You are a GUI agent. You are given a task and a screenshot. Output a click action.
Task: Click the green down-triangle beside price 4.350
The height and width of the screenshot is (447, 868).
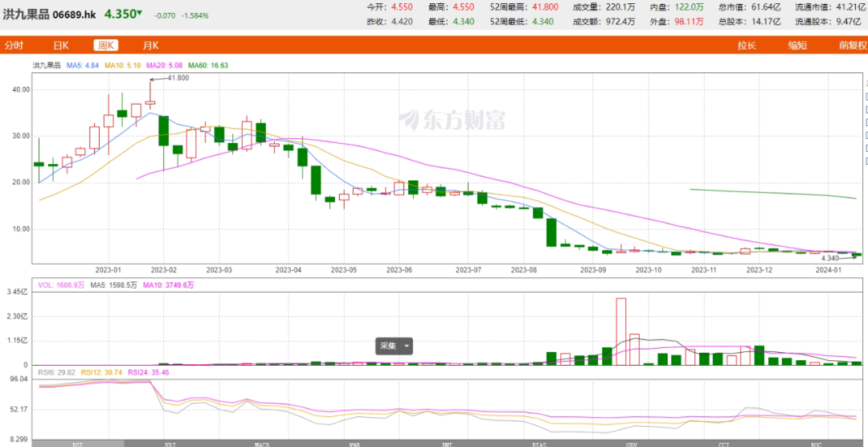[x=139, y=14]
